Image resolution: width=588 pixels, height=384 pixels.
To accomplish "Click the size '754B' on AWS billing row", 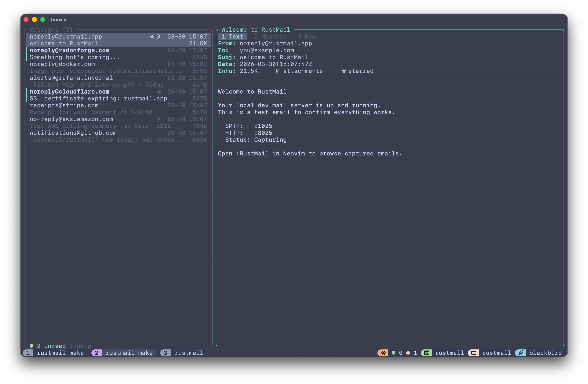I will (200, 126).
